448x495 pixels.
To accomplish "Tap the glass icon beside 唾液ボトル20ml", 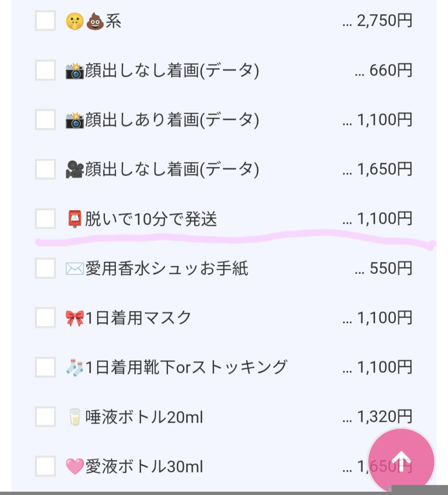I will pos(75,417).
